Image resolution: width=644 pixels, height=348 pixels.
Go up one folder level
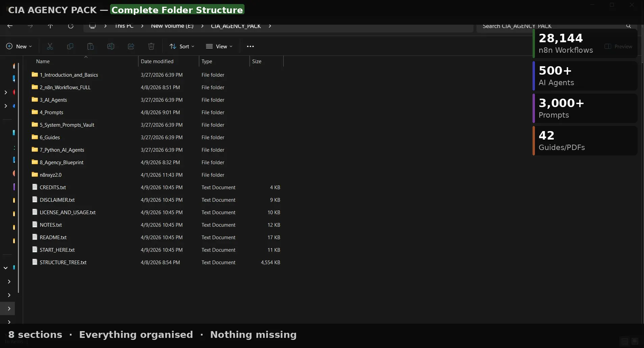point(50,26)
